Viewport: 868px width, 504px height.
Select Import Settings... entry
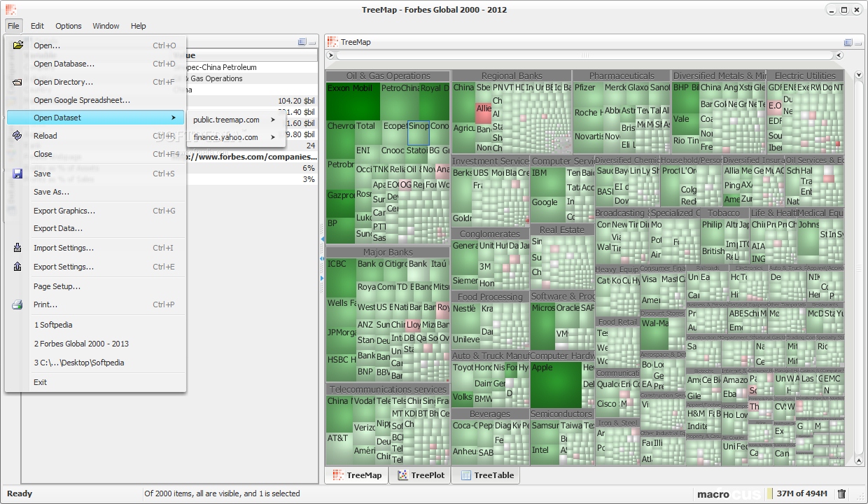point(95,248)
